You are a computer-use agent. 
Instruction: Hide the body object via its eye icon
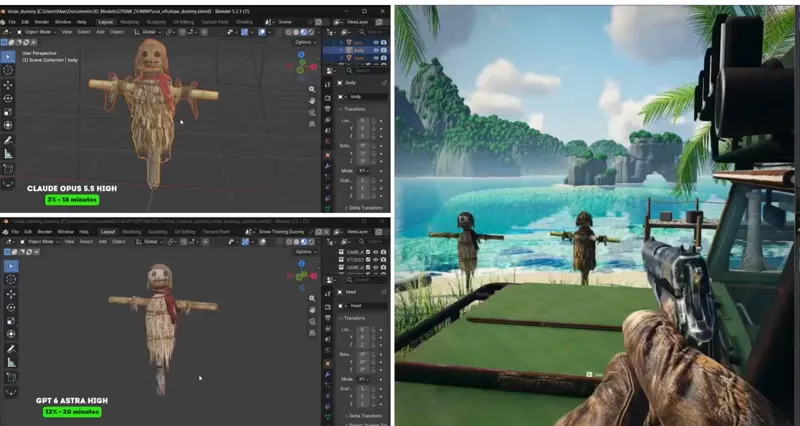(x=376, y=51)
